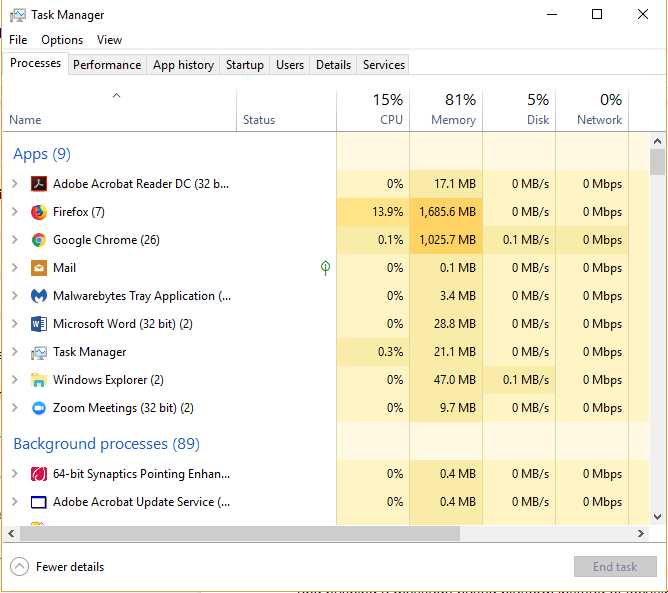Select the Google Chrome (26) process name
Screen dimensions: 668x593
tap(106, 240)
